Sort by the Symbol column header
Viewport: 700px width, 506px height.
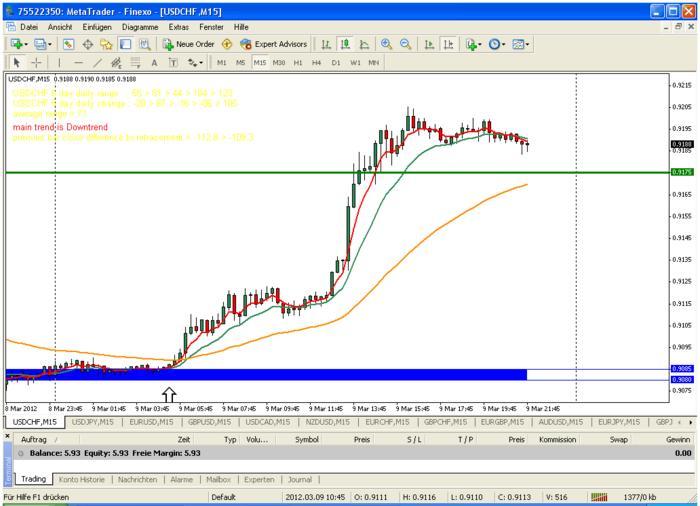coord(307,439)
